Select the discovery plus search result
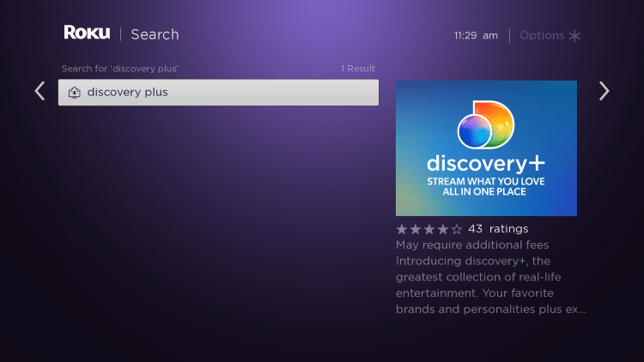Viewport: 644px width, 362px height. [x=218, y=93]
